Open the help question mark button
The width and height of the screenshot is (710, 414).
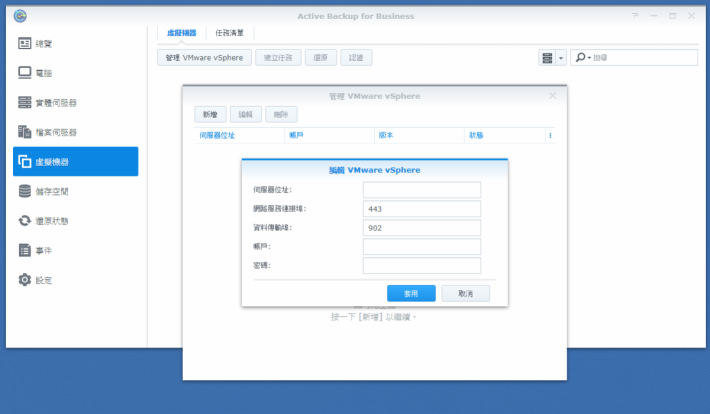[x=635, y=16]
